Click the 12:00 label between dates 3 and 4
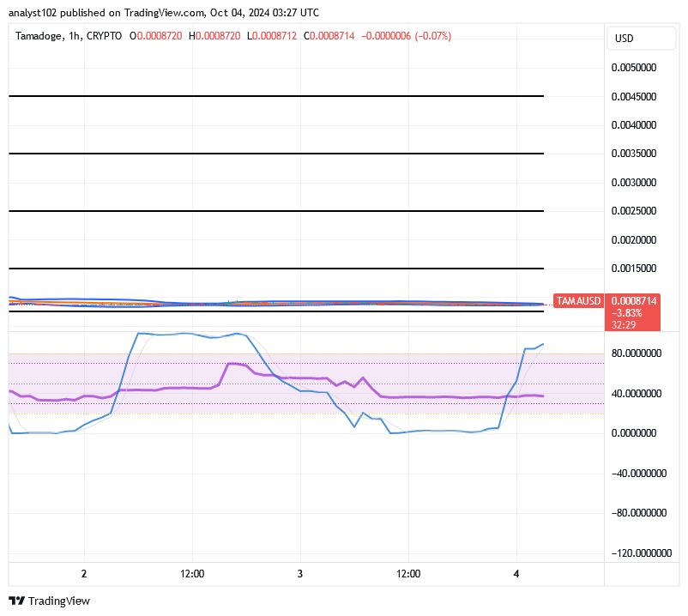The height and width of the screenshot is (616, 688). [408, 574]
